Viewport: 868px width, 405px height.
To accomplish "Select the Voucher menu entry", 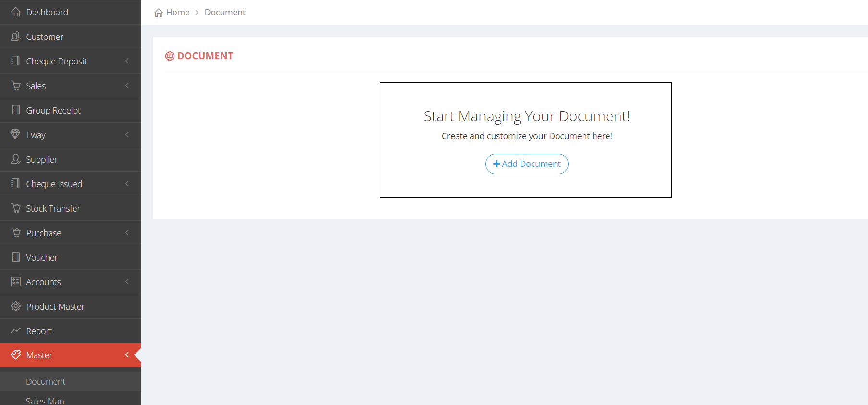I will point(42,257).
